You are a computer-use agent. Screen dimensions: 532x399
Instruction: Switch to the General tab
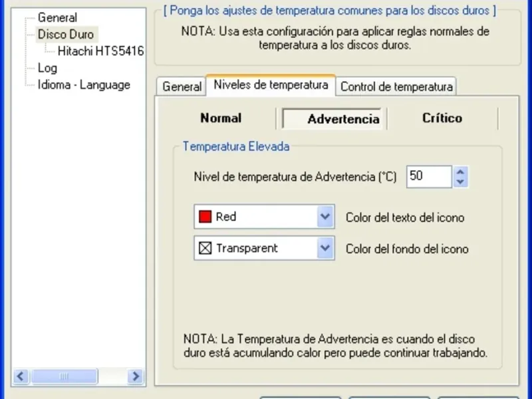[x=182, y=86]
